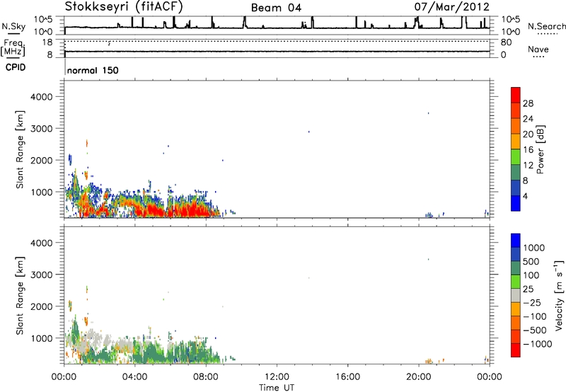
Task: Click the 'Beam 04' label
Action: point(276,8)
